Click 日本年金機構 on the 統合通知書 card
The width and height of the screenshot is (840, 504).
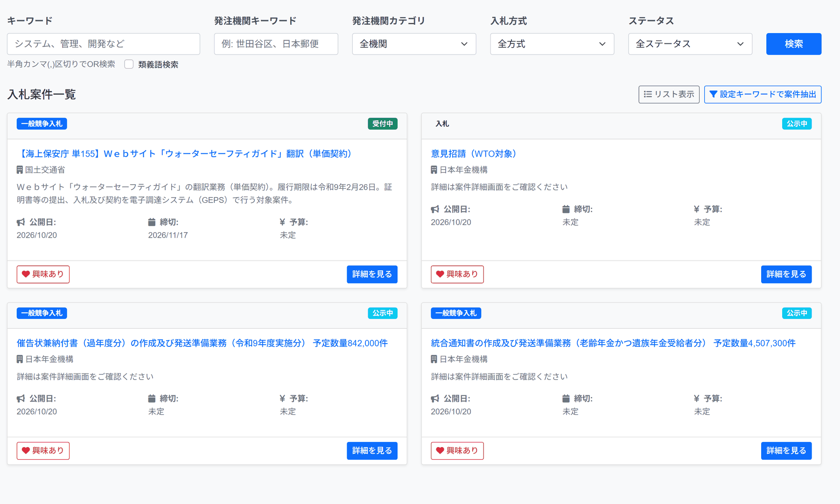(x=463, y=359)
